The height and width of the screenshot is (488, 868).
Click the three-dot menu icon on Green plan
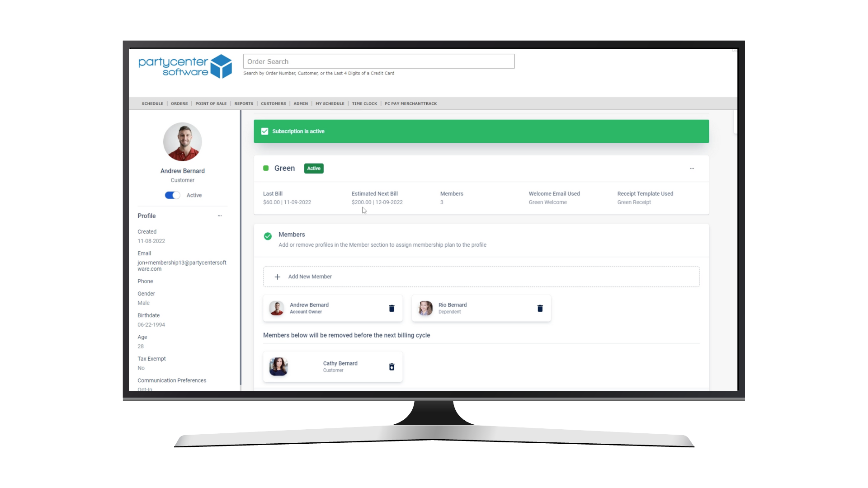click(692, 168)
